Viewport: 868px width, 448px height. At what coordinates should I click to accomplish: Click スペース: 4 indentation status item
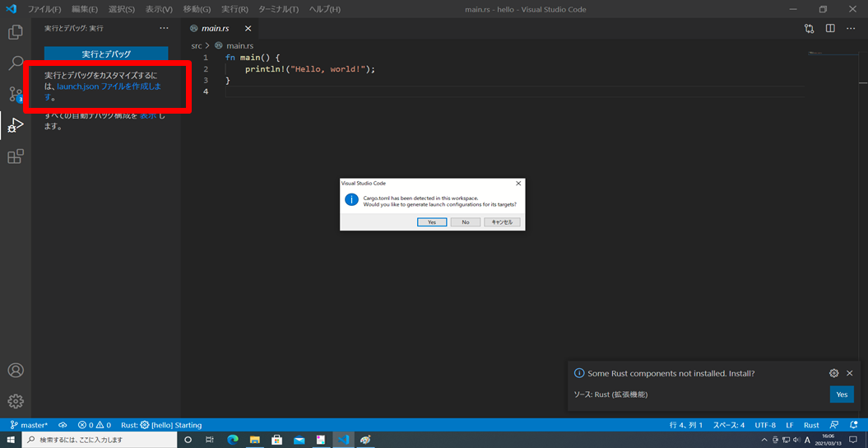coord(728,425)
